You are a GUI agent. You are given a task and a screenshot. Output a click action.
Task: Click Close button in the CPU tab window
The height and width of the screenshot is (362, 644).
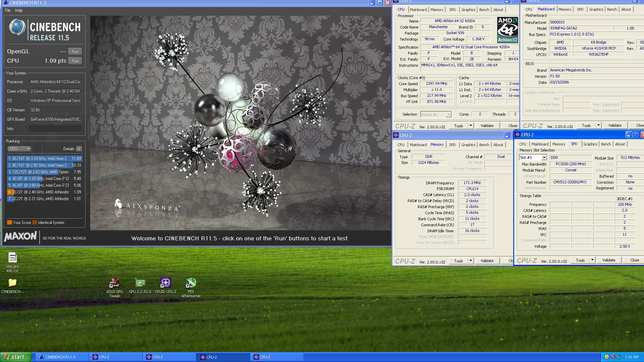[511, 126]
